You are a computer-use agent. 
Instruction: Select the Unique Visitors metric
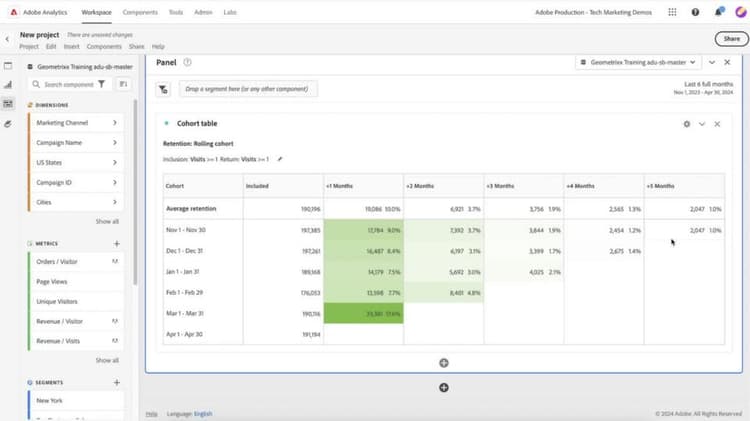pos(76,301)
